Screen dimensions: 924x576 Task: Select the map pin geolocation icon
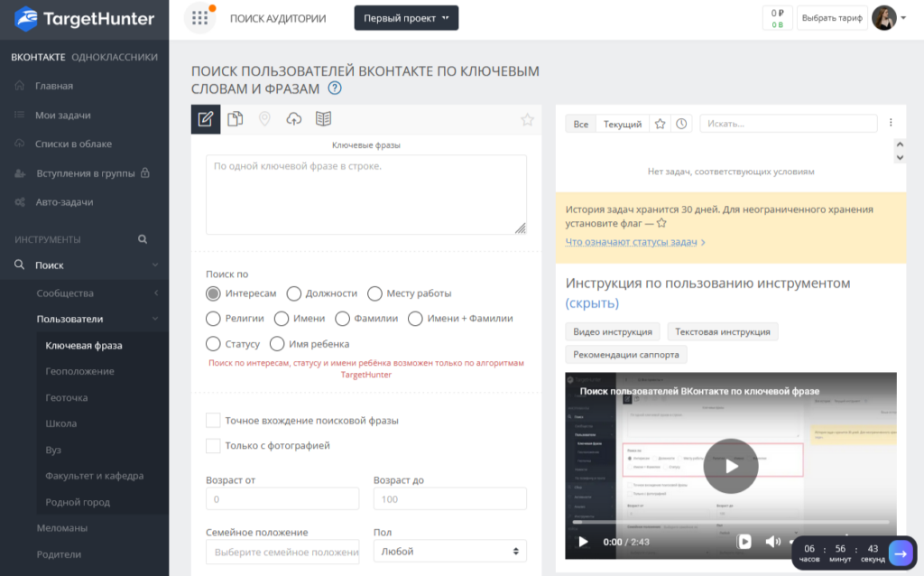[264, 119]
